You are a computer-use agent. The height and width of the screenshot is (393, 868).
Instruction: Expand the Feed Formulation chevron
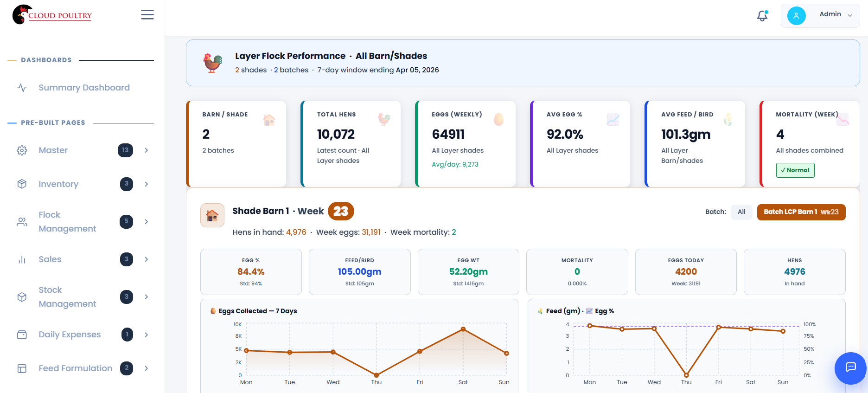coord(147,368)
